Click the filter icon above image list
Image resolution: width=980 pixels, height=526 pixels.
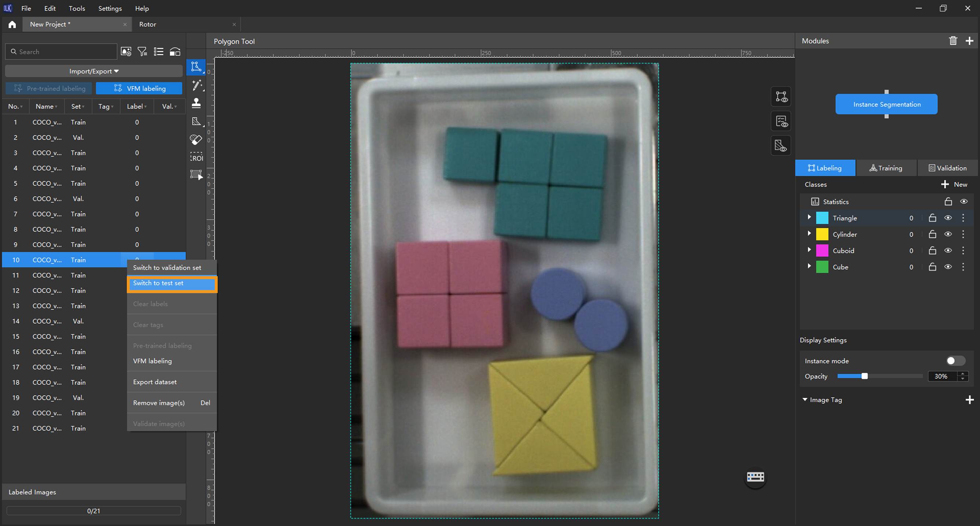[x=142, y=52]
